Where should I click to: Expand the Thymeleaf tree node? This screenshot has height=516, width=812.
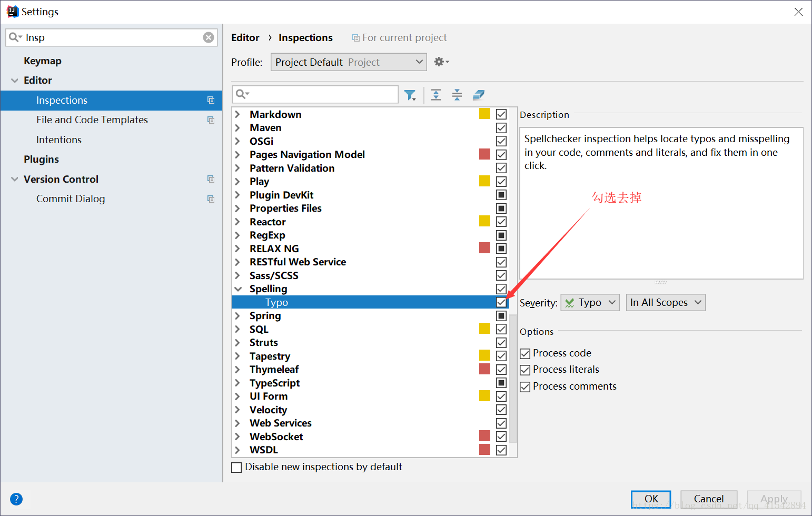point(237,370)
